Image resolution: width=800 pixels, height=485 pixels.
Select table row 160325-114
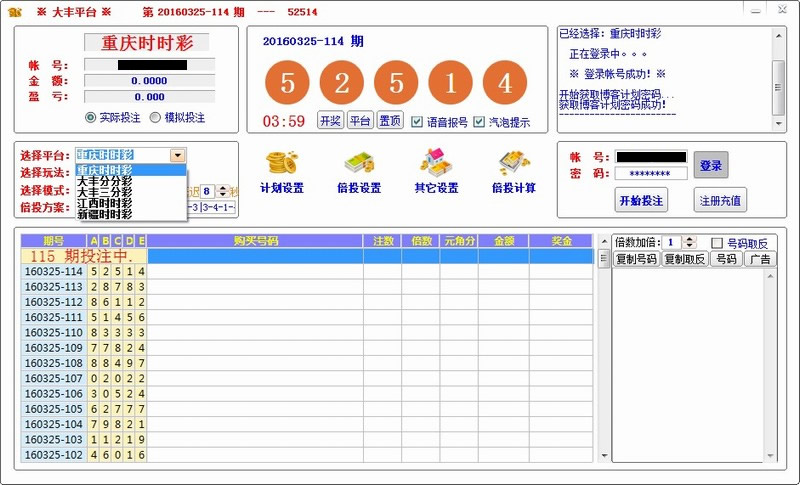307,271
